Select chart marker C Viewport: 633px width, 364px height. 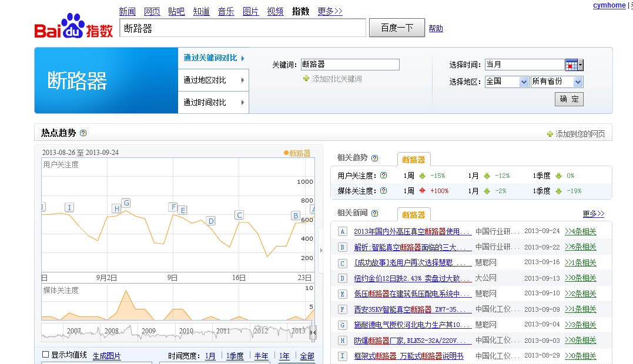click(x=239, y=215)
